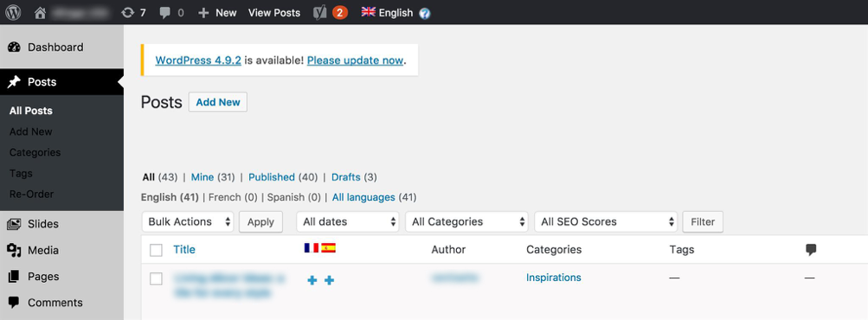Viewport: 868px width, 320px height.
Task: Click the Tags column header
Action: tap(681, 250)
